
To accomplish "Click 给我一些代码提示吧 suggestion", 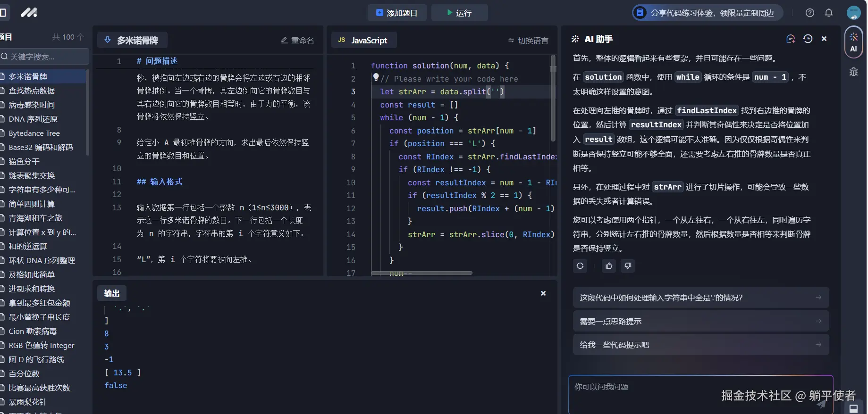I will (701, 345).
